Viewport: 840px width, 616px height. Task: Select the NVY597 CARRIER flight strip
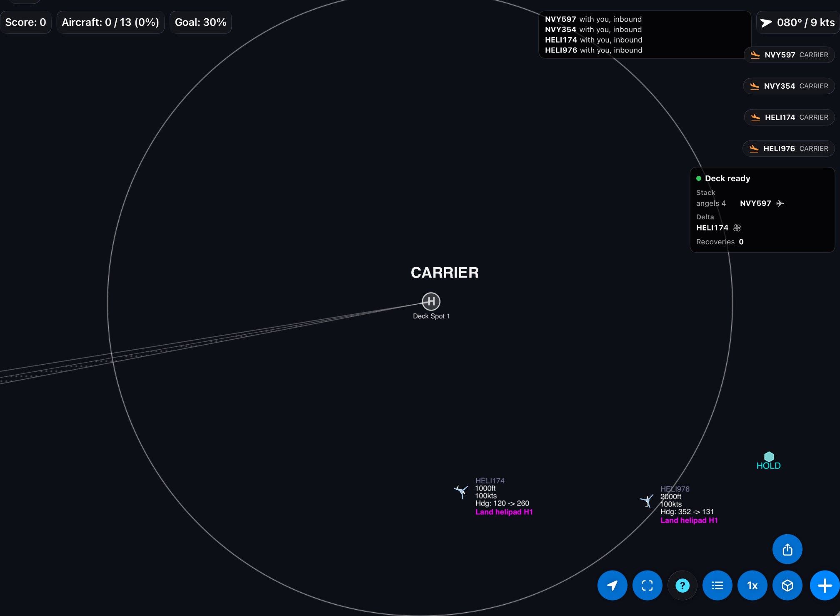point(789,55)
